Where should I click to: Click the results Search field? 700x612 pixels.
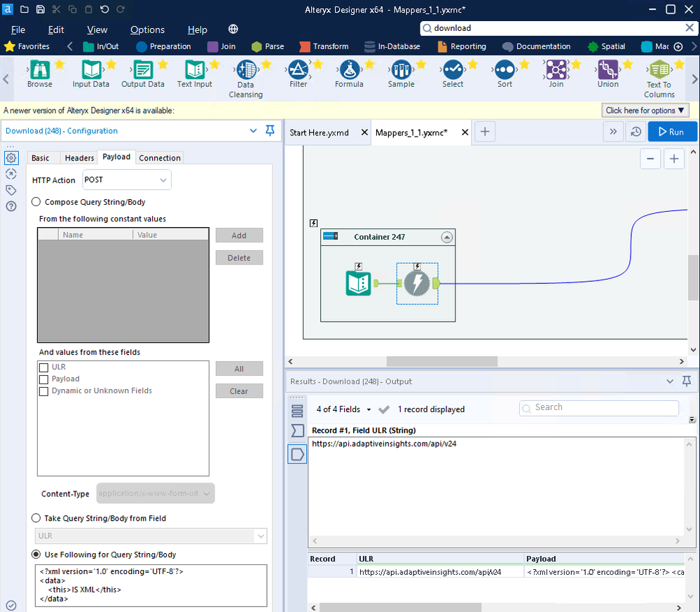click(x=599, y=407)
